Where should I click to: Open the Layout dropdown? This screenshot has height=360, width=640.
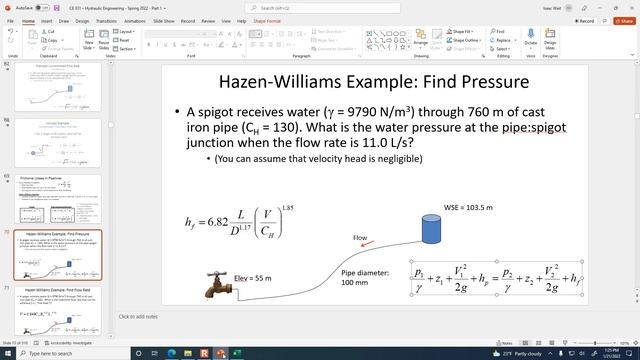[x=124, y=31]
